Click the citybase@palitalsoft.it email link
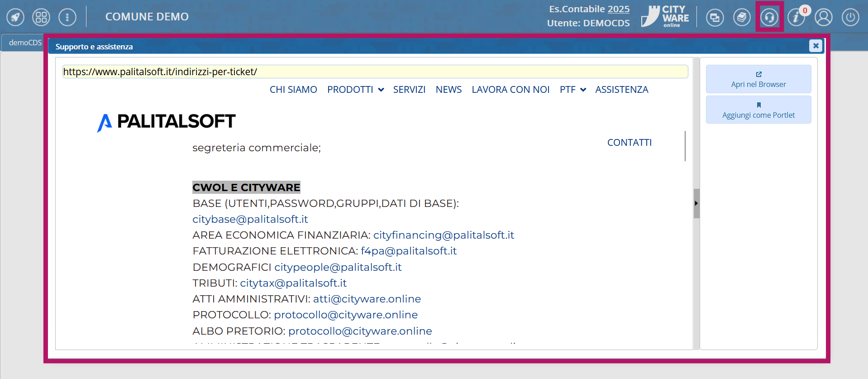The height and width of the screenshot is (379, 868). (250, 219)
